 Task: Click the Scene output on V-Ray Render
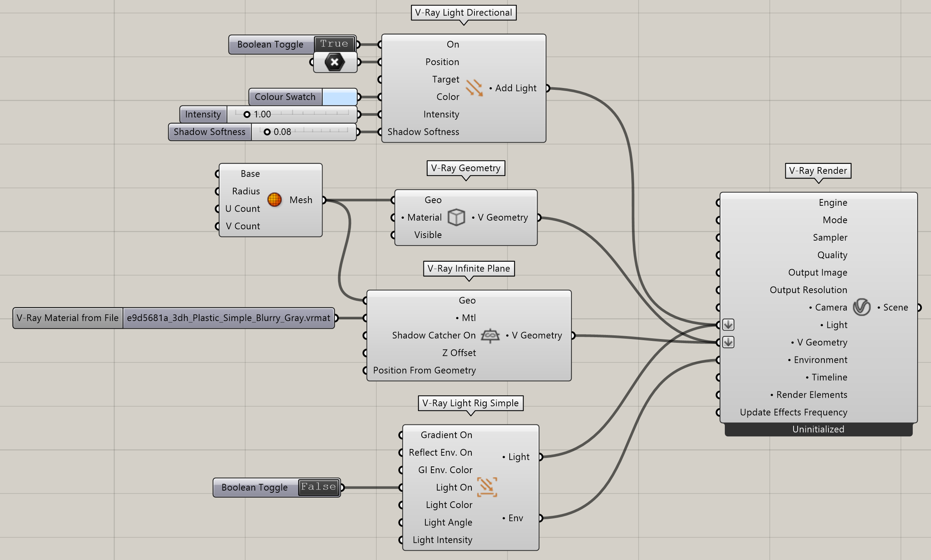(x=895, y=307)
